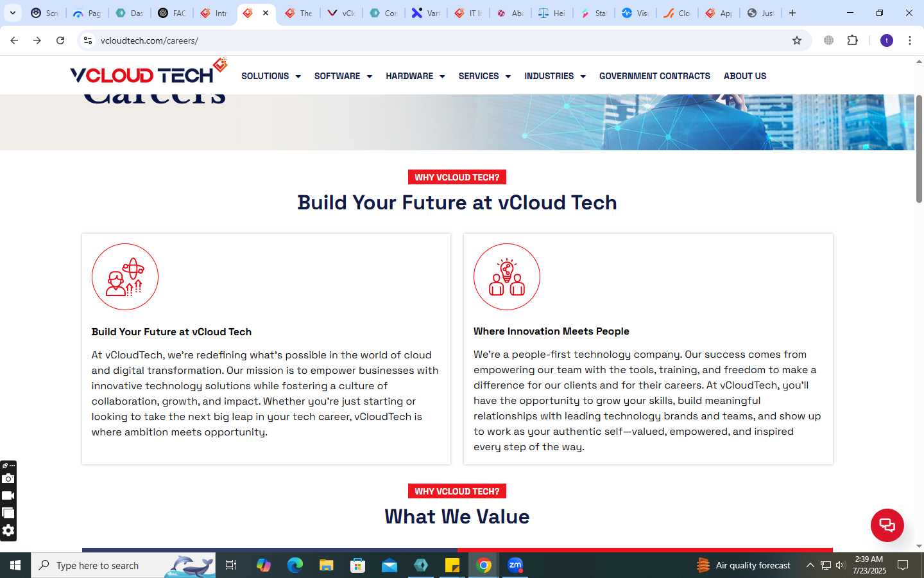Open the INDUSTRIES dropdown menu
This screenshot has height=578, width=924.
click(555, 76)
